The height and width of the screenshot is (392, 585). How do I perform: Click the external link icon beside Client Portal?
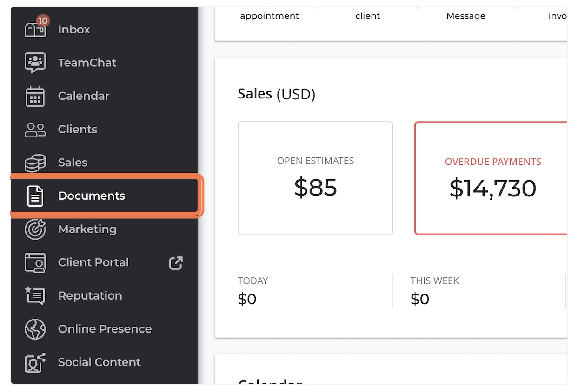click(176, 262)
